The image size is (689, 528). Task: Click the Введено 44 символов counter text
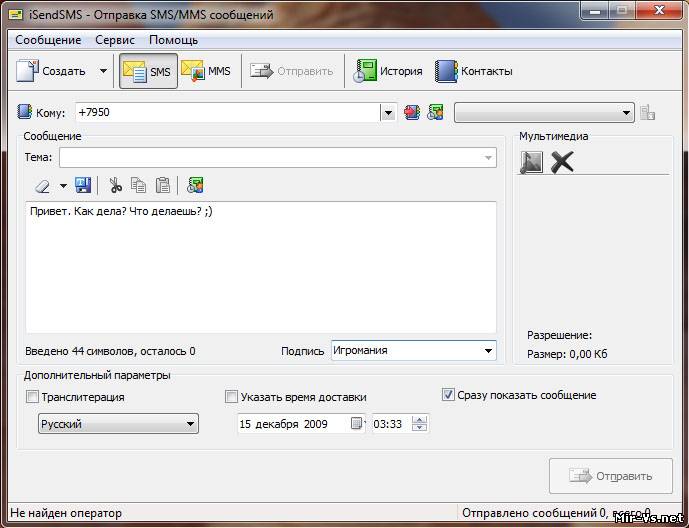click(x=110, y=351)
